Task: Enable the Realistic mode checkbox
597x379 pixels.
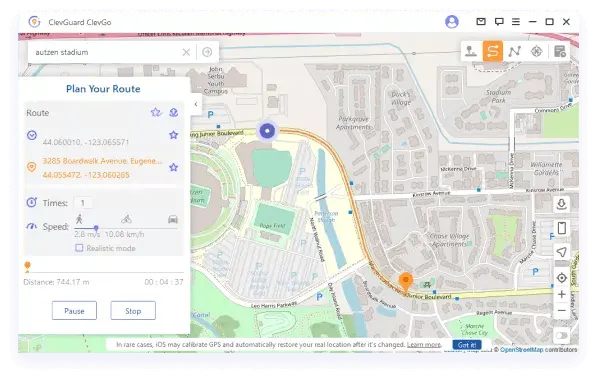Action: (79, 248)
